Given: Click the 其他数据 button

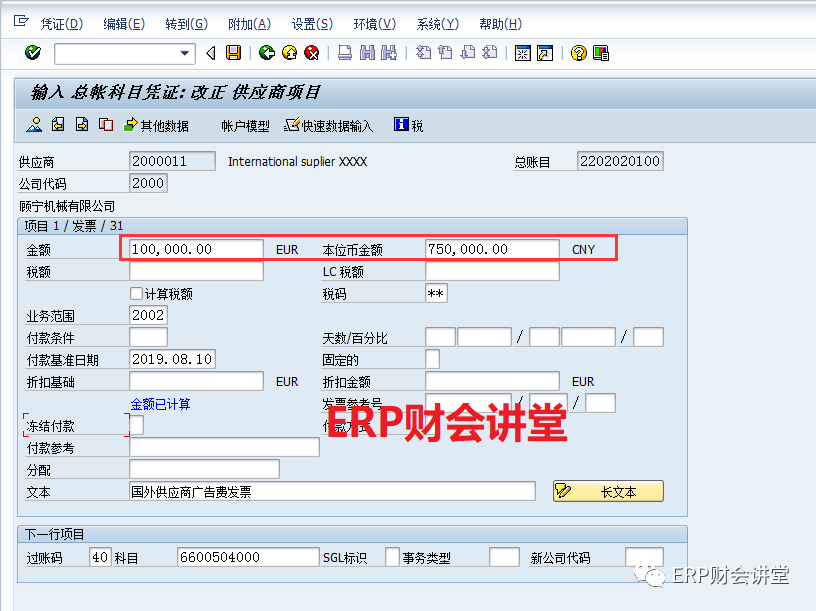Looking at the screenshot, I should [x=156, y=125].
